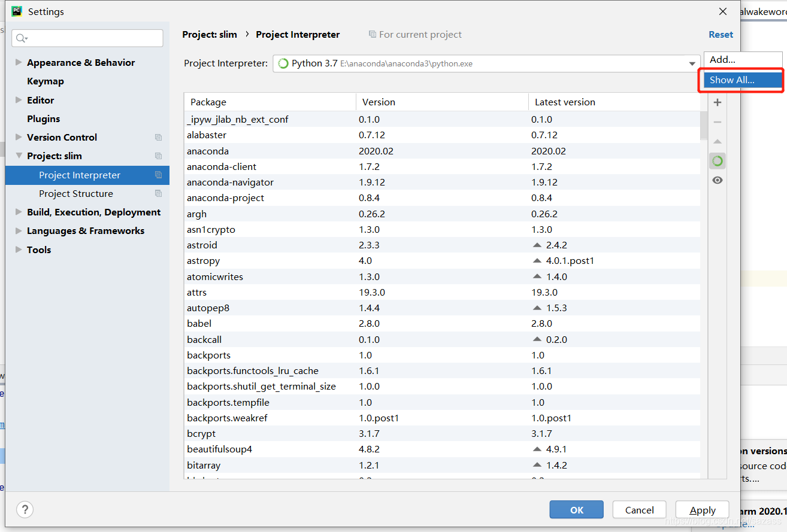Click the Apply button
Image resolution: width=787 pixels, height=532 pixels.
(703, 510)
